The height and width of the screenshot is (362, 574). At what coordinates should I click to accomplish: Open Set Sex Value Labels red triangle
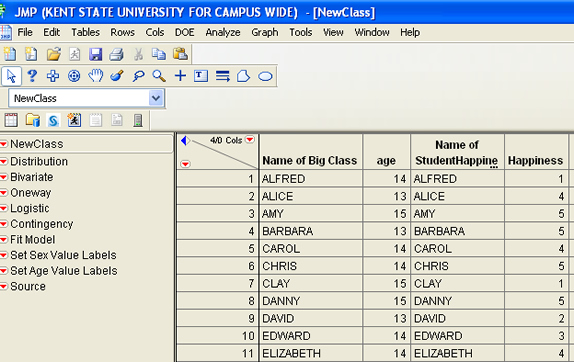[4, 255]
